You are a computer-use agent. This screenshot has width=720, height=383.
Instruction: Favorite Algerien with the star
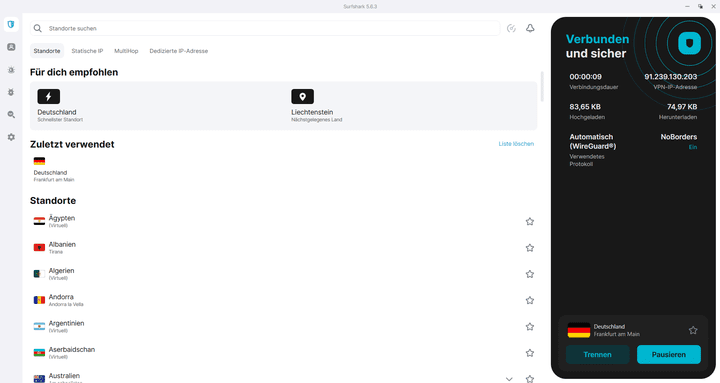tap(530, 274)
